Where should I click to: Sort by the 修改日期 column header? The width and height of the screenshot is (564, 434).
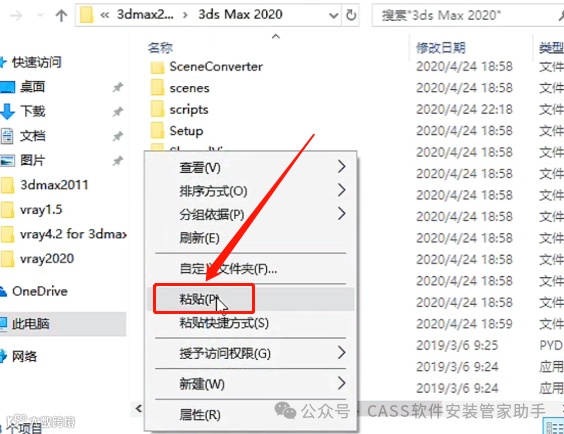point(441,47)
